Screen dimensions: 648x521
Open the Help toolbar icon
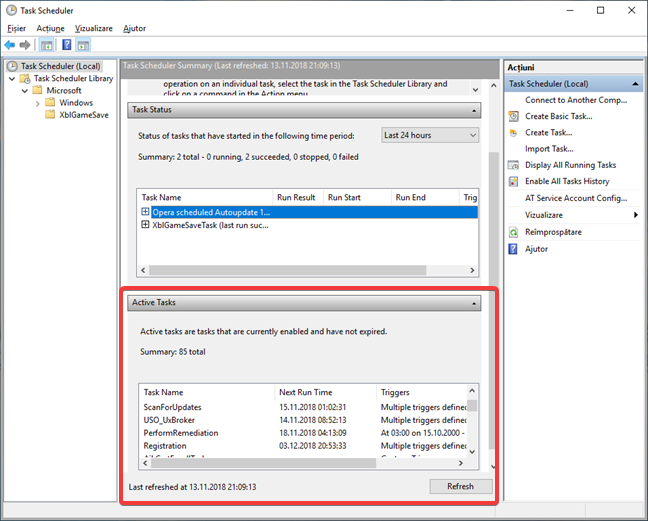[x=67, y=45]
